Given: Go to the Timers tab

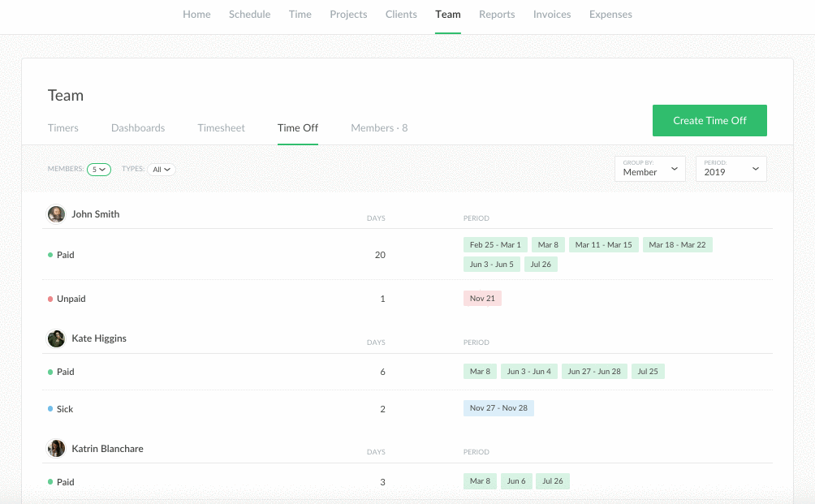Looking at the screenshot, I should coord(63,128).
